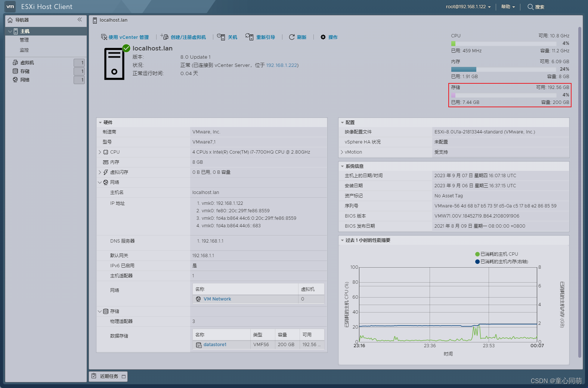Open the 帮助 help dropdown
The image size is (588, 388).
[508, 7]
